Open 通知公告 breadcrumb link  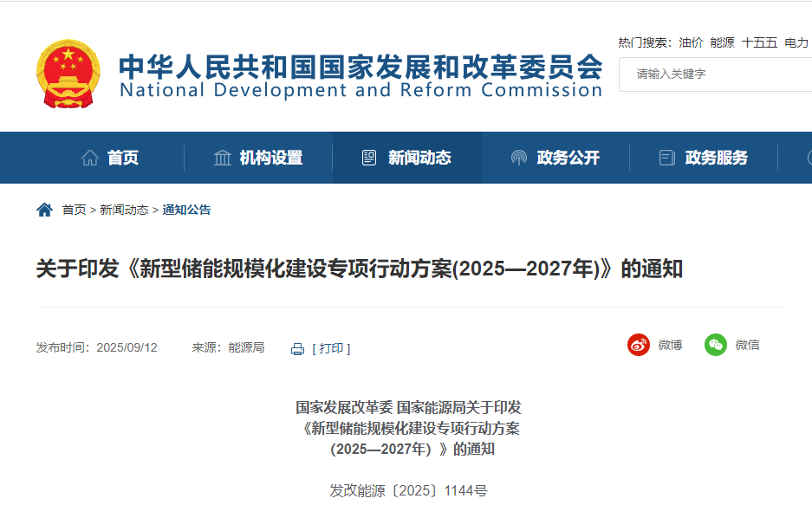click(x=186, y=210)
